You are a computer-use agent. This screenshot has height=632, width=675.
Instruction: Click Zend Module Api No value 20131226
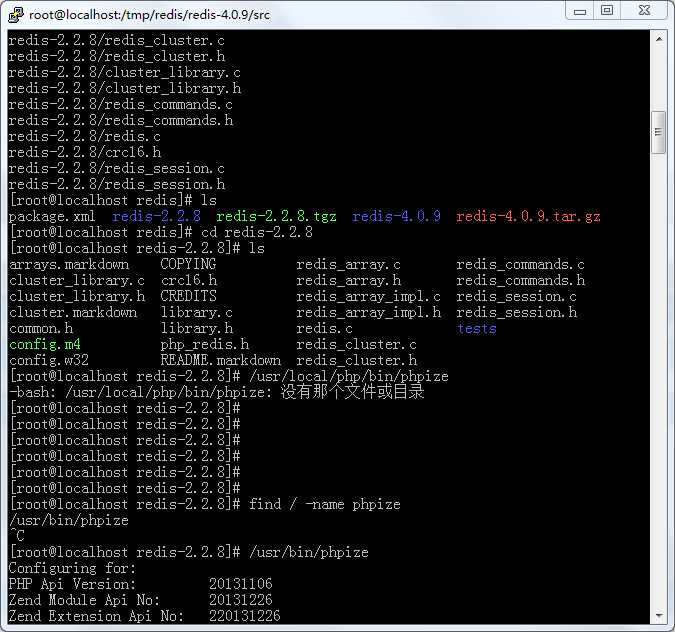coord(241,600)
